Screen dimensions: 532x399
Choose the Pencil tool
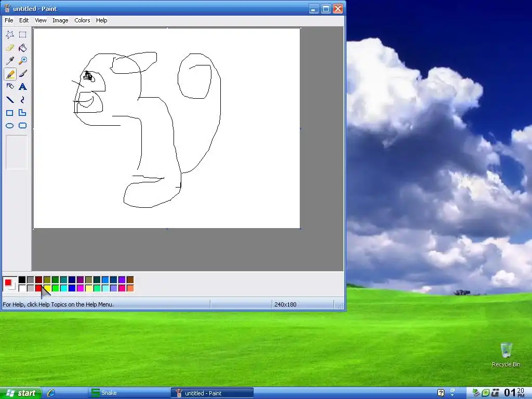coord(10,74)
